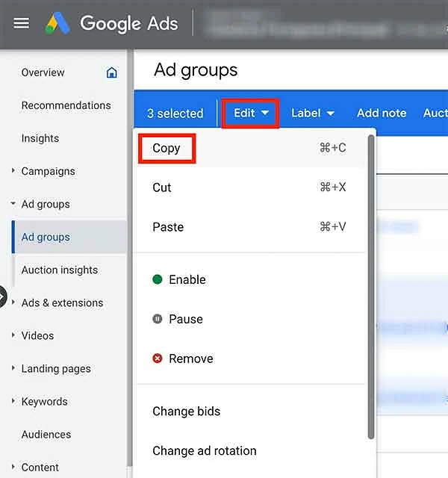
Task: Click the red Remove status icon
Action: click(x=158, y=358)
